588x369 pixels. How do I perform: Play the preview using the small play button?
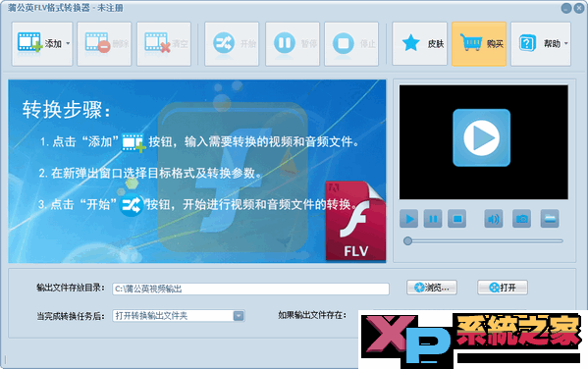click(409, 219)
